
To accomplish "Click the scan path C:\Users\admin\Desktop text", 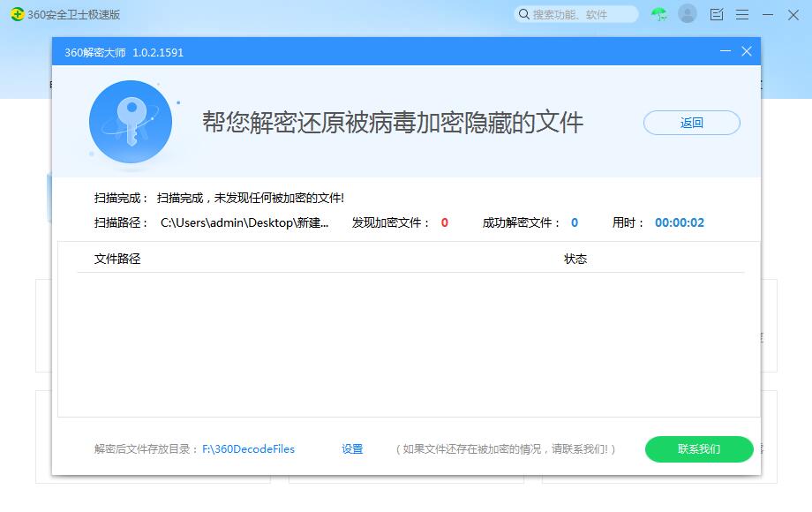I will click(244, 222).
